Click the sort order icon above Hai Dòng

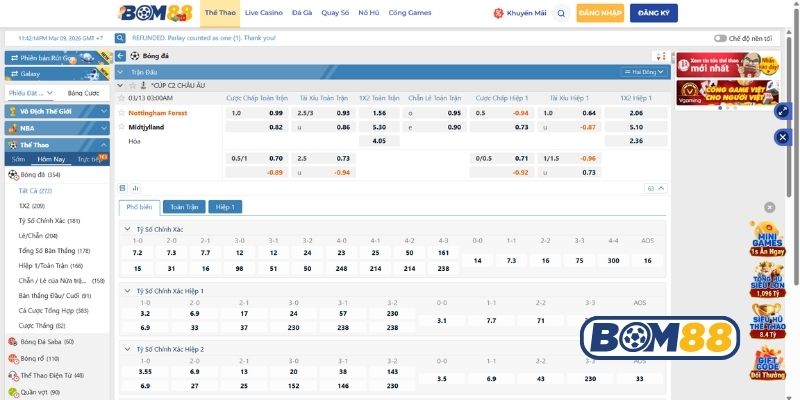tap(660, 56)
